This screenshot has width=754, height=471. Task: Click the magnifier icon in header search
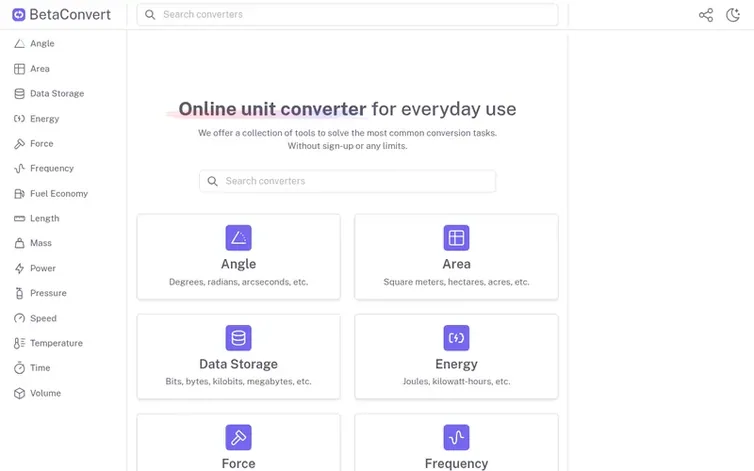pos(150,15)
